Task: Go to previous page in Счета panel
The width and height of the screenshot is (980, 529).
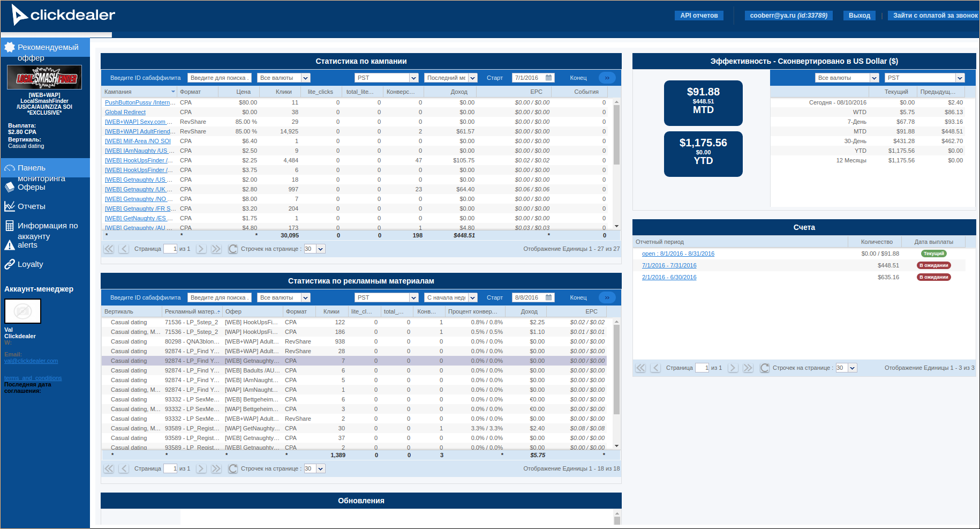Action: pyautogui.click(x=655, y=368)
